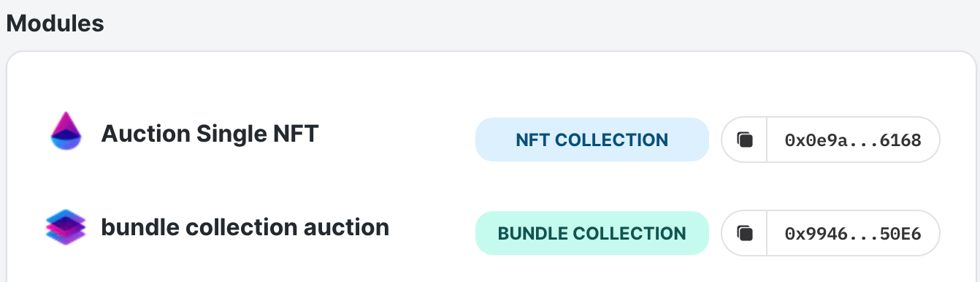Click the light blue NFT COLLECTION tag
Viewport: 980px width, 282px height.
click(x=592, y=139)
